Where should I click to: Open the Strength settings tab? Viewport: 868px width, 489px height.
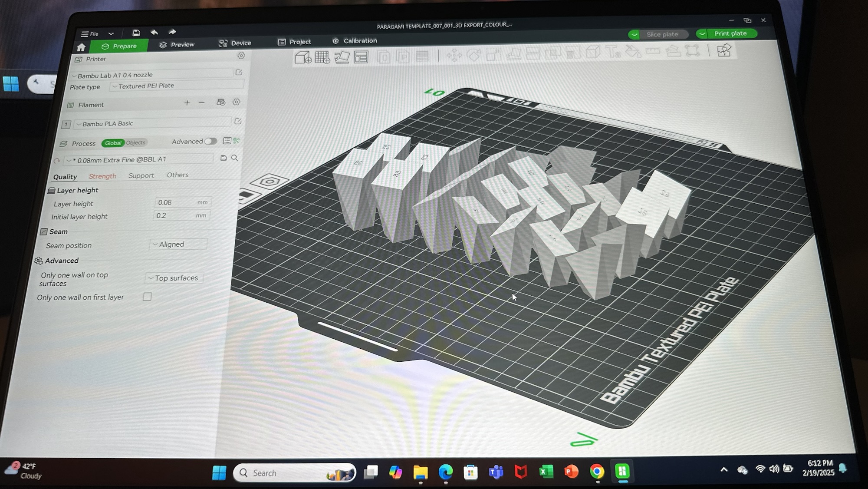pyautogui.click(x=102, y=176)
